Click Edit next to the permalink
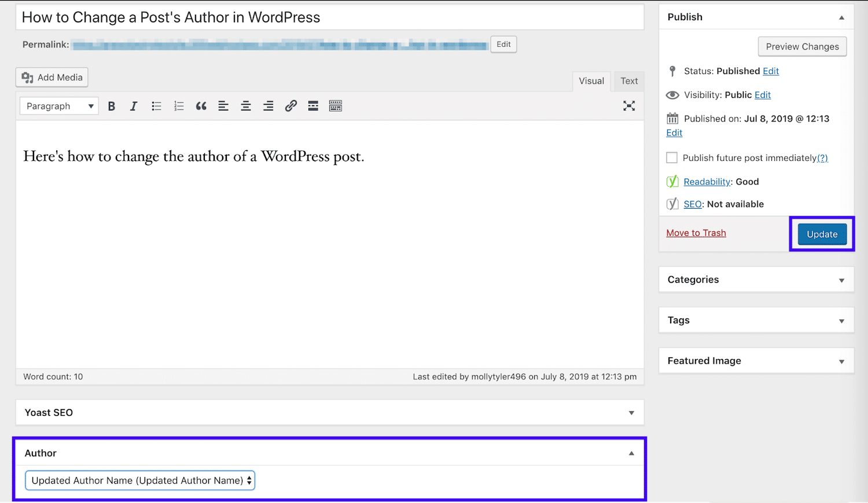868x503 pixels. pos(503,44)
